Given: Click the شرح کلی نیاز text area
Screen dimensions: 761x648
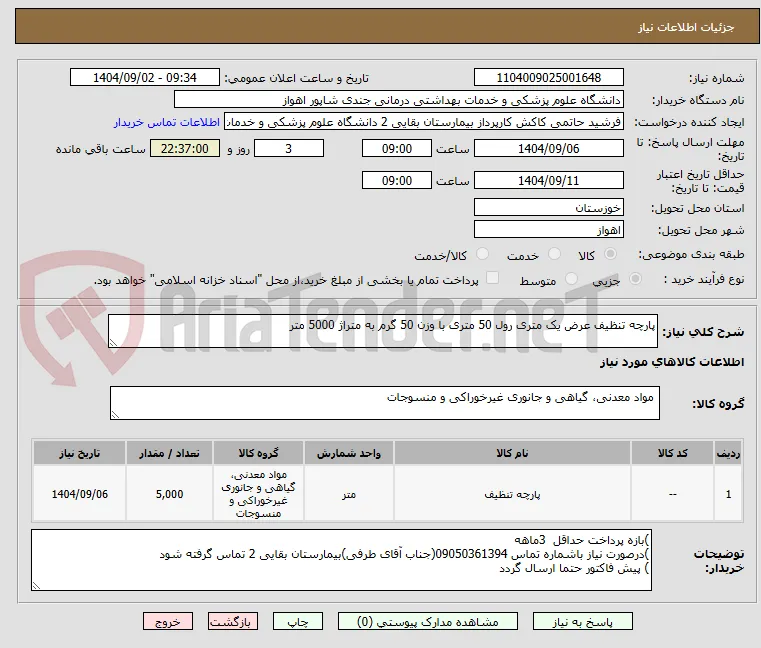Looking at the screenshot, I should (x=383, y=331).
